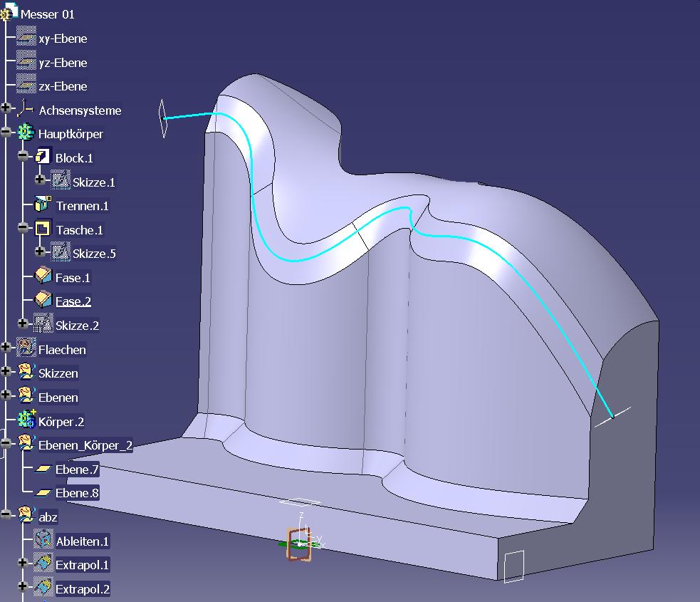Click the abz geometrical set icon
The height and width of the screenshot is (602, 700).
tap(26, 514)
